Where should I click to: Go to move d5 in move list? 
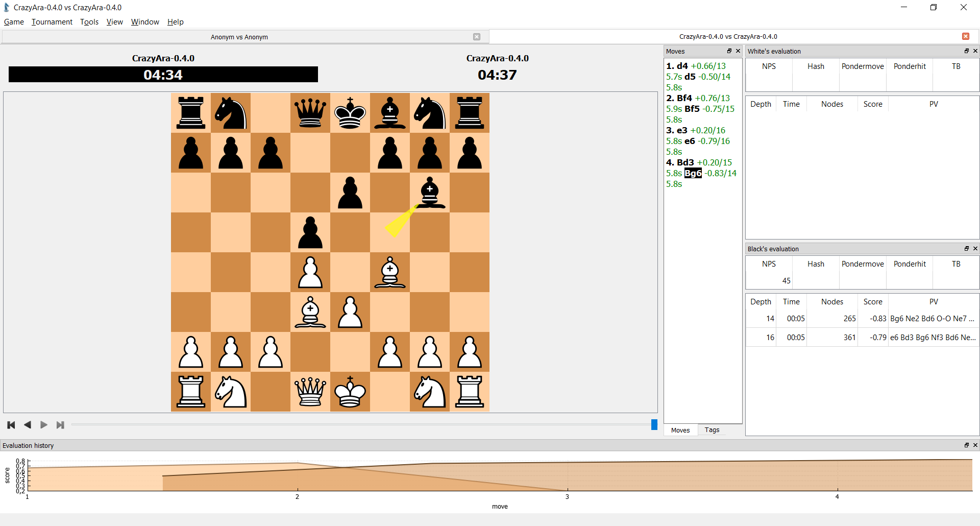point(690,77)
